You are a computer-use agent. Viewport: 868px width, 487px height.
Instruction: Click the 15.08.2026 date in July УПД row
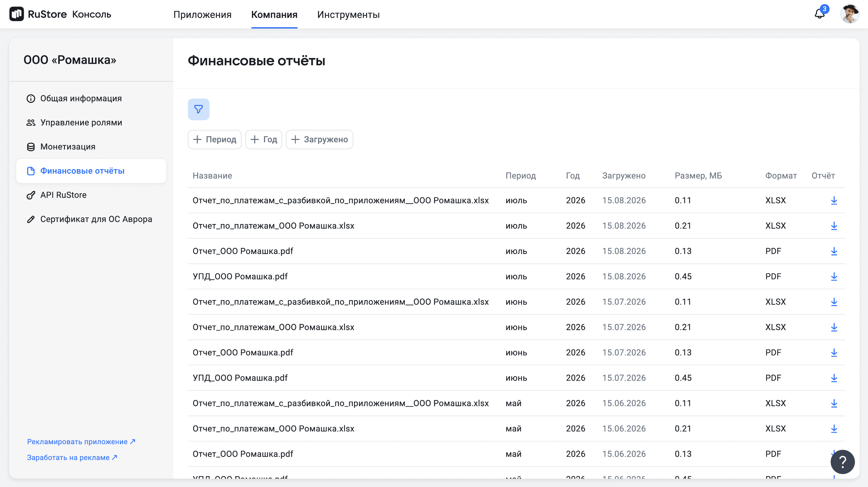624,276
